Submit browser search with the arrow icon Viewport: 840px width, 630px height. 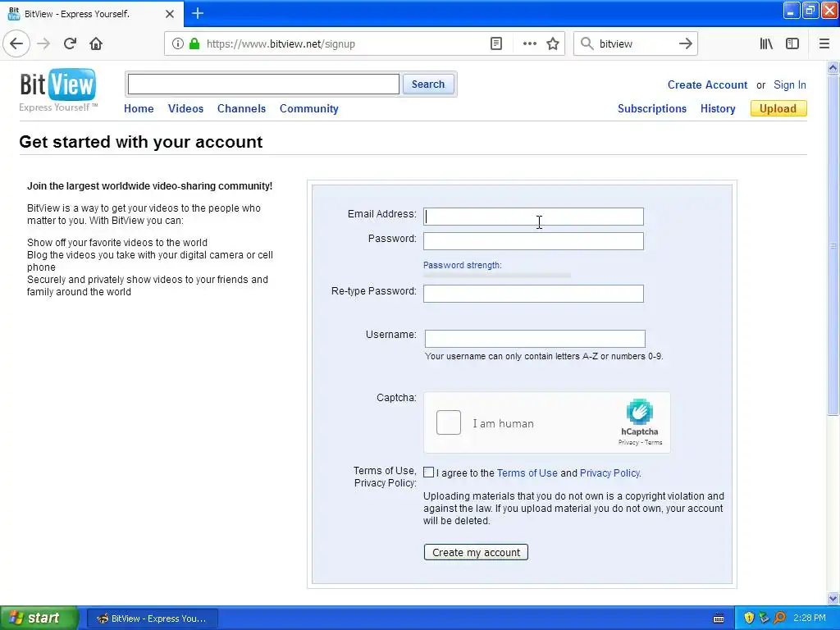click(x=685, y=43)
